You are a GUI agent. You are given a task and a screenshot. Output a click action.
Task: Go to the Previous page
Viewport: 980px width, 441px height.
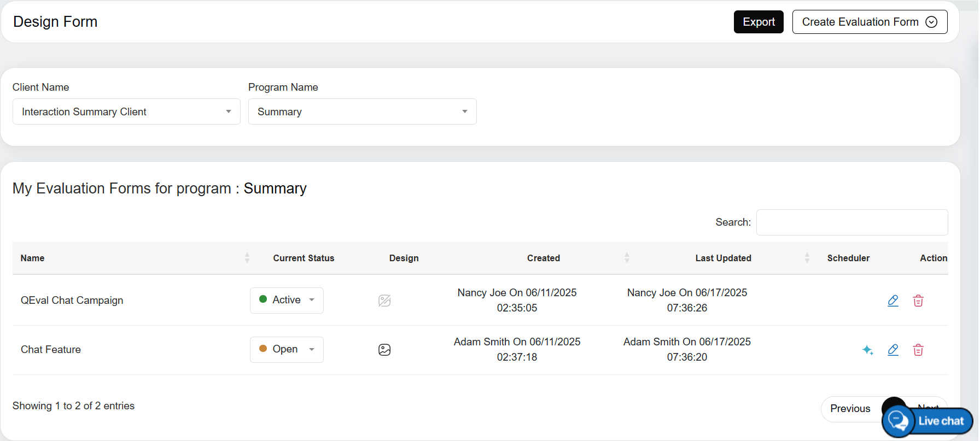[850, 409]
